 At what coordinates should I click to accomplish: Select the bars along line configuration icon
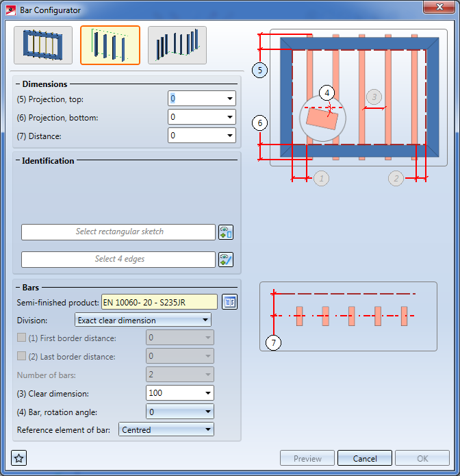tap(110, 45)
